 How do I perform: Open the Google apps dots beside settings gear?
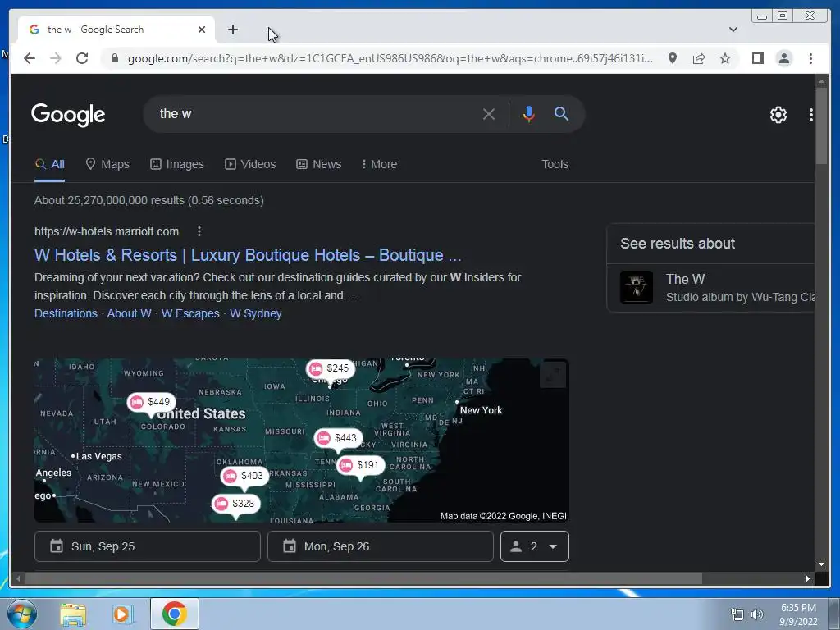[810, 115]
